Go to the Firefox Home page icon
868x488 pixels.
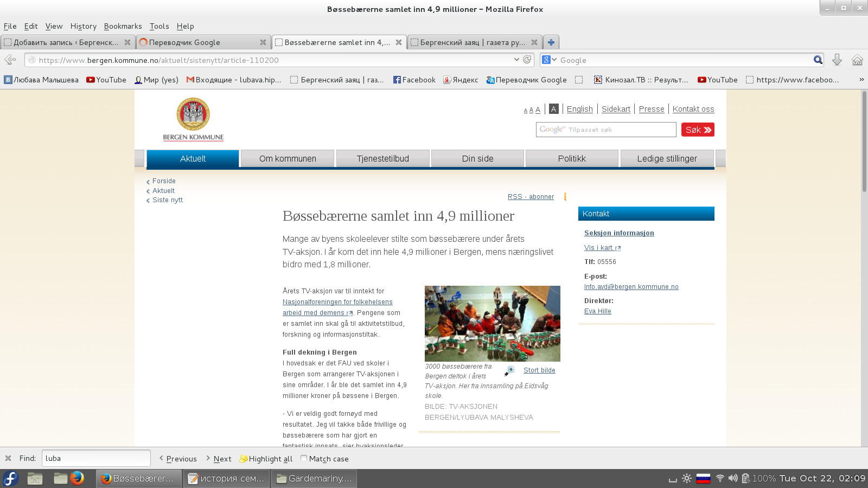[x=857, y=60]
